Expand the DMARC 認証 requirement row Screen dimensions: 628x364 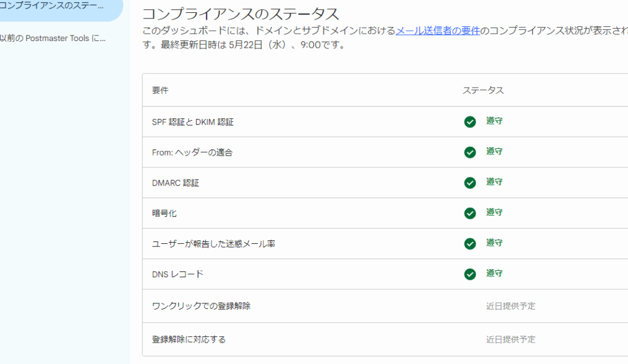(175, 183)
